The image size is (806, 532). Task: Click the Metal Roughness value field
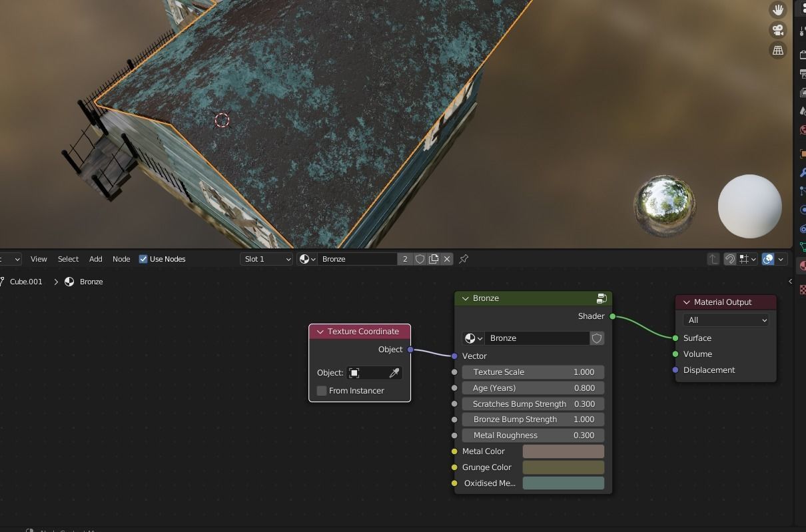pos(533,435)
